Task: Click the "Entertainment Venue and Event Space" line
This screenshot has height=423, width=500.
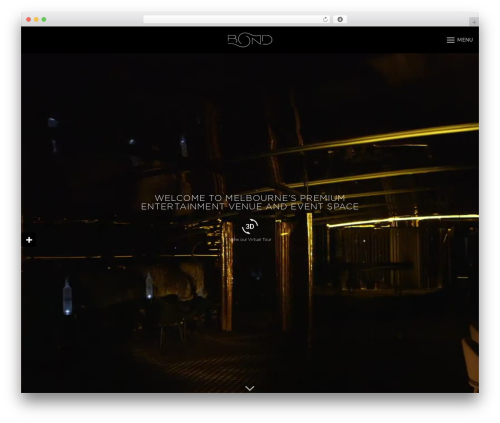Action: coord(250,207)
